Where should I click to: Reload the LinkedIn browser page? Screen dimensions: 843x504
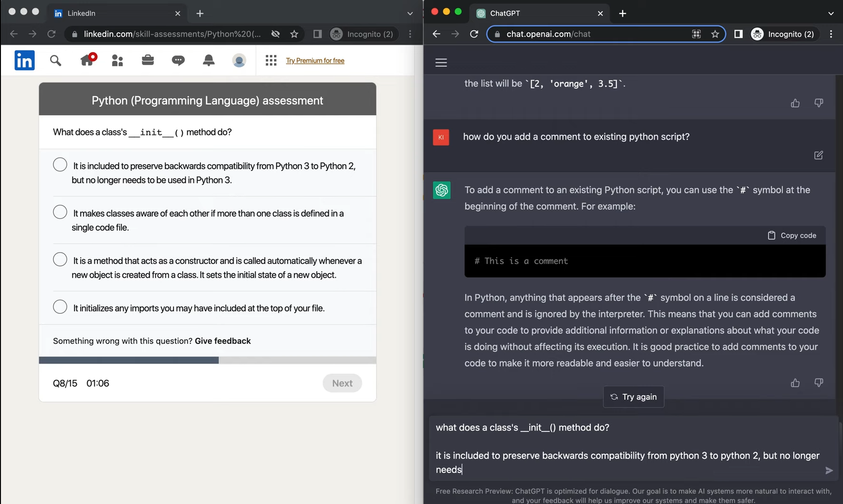[x=52, y=34]
